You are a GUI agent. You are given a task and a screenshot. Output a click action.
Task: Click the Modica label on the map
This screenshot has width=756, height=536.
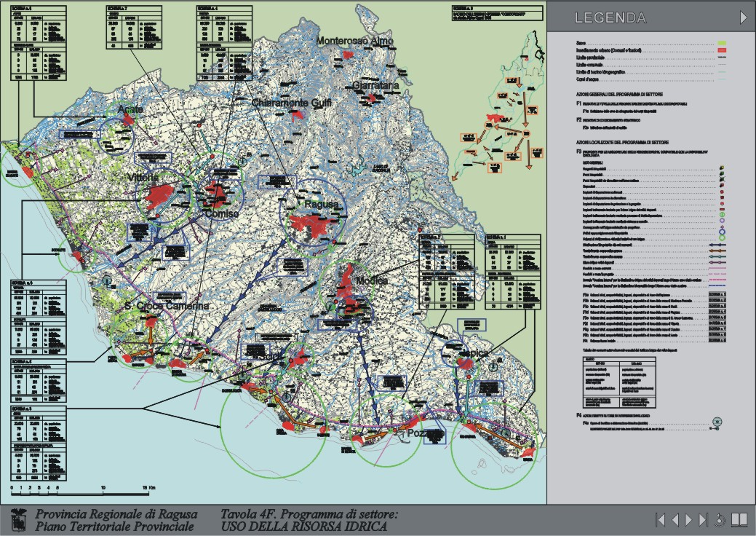pos(373,281)
